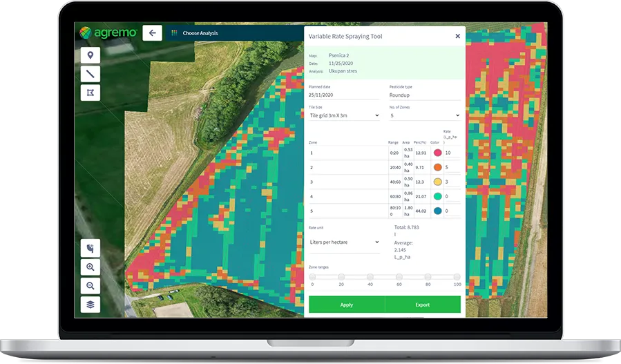Image resolution: width=621 pixels, height=364 pixels.
Task: Open the map layers button
Action: pyautogui.click(x=90, y=305)
